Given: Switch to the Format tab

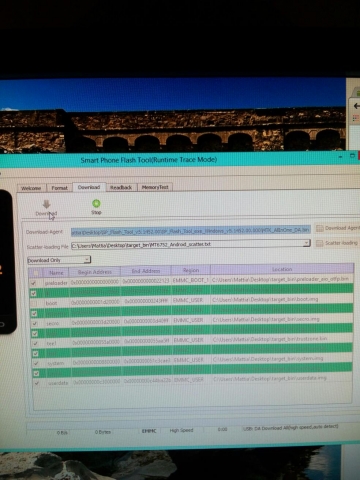Looking at the screenshot, I should pyautogui.click(x=59, y=188).
